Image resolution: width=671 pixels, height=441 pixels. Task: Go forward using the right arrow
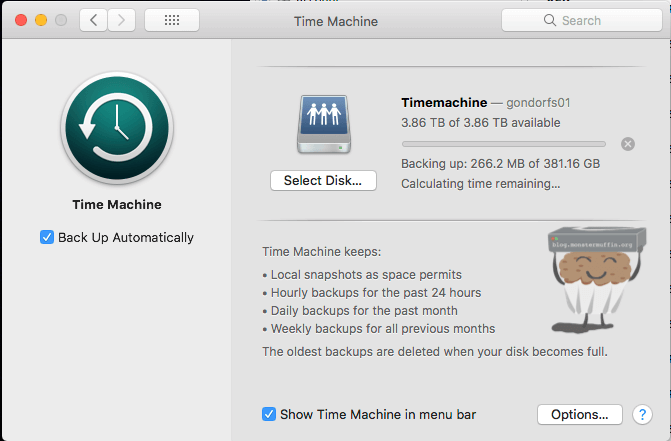click(122, 20)
